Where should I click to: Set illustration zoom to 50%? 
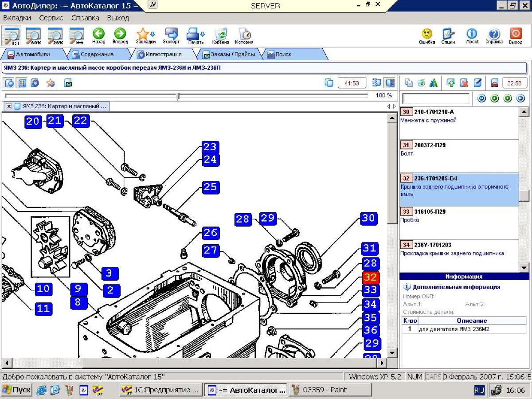coord(33,35)
